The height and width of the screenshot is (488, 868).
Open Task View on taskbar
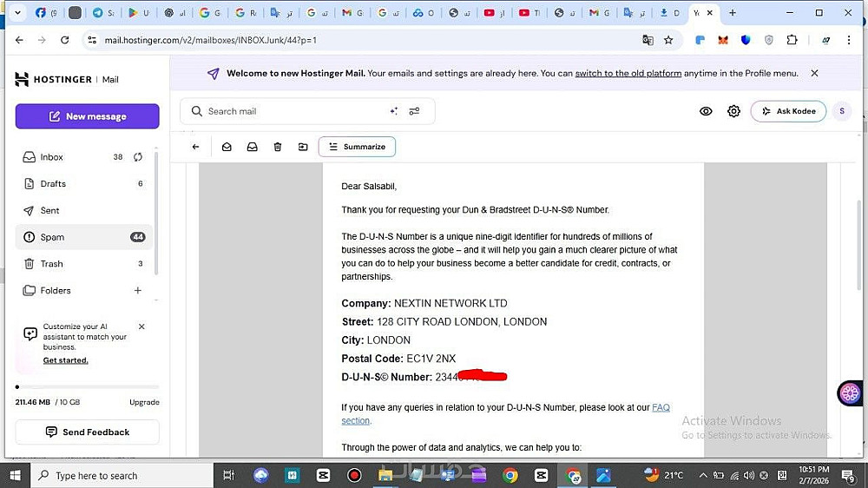point(228,475)
